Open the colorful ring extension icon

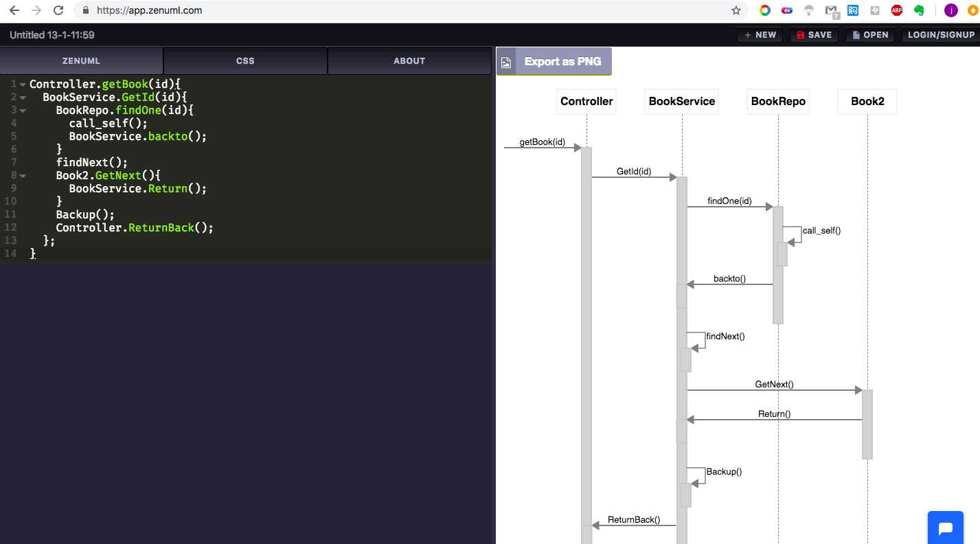764,10
